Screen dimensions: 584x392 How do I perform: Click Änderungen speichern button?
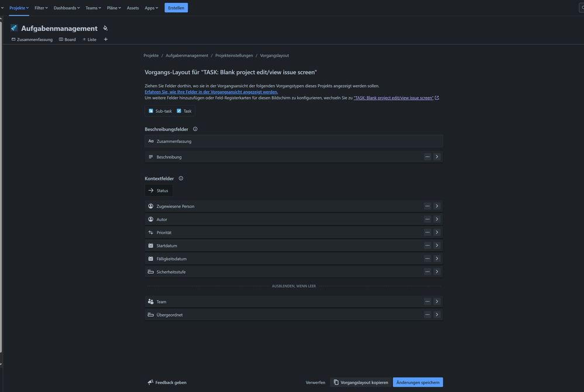[417, 382]
